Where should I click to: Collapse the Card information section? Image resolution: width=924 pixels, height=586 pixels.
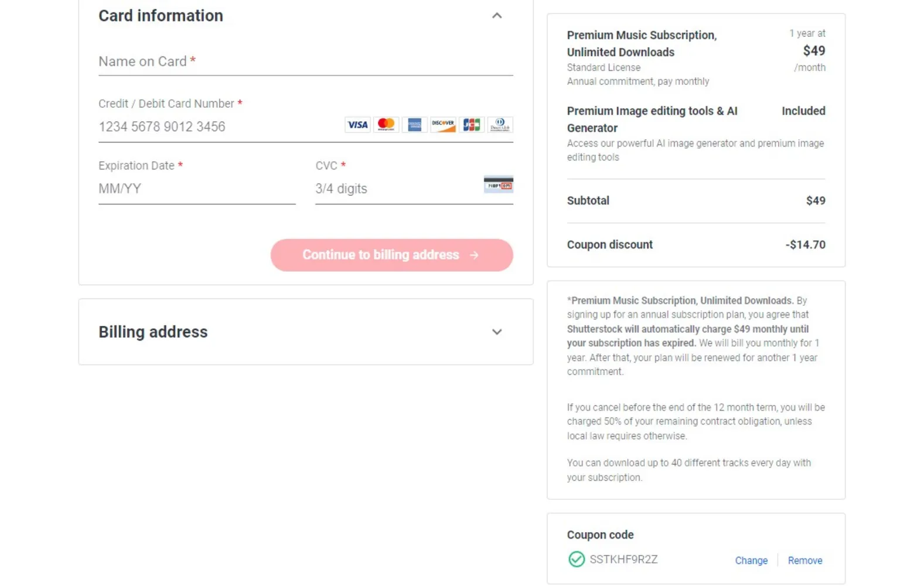pos(497,16)
